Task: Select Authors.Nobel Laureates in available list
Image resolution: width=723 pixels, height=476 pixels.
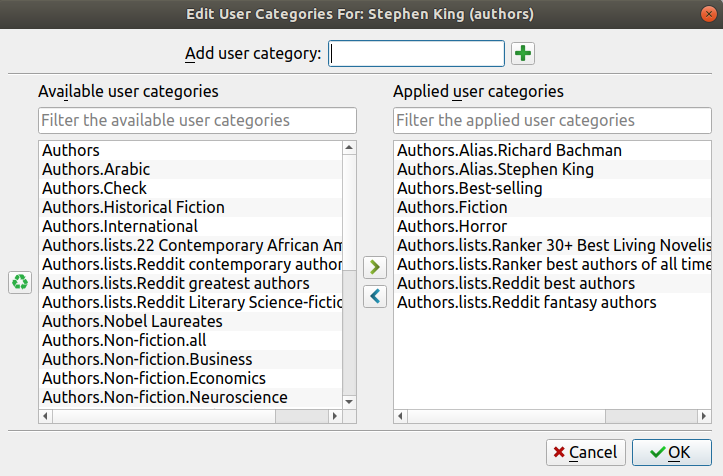Action: pos(132,322)
